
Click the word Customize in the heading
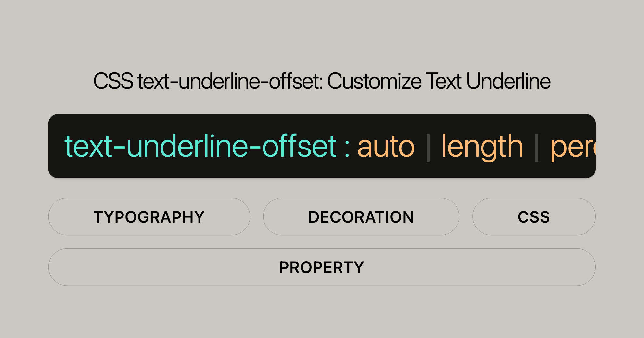click(374, 81)
